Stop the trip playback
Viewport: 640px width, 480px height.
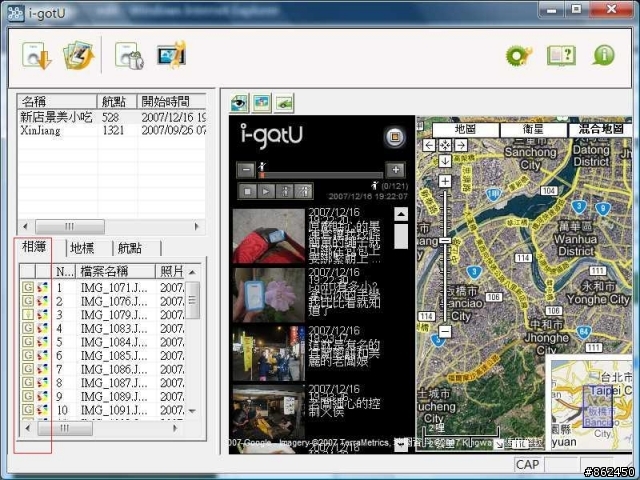tap(247, 191)
